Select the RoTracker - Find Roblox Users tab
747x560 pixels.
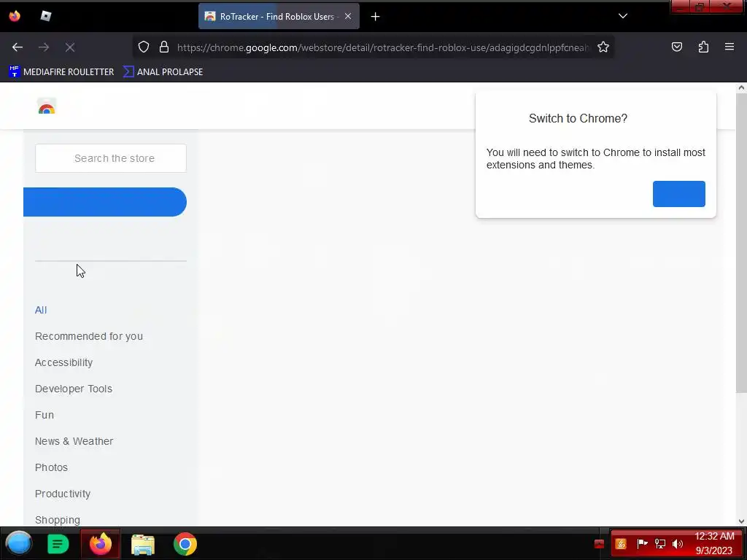tap(279, 16)
